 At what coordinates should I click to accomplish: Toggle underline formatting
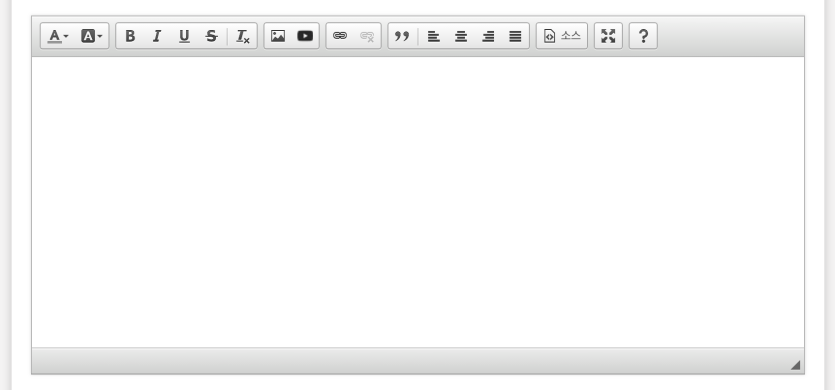[184, 36]
